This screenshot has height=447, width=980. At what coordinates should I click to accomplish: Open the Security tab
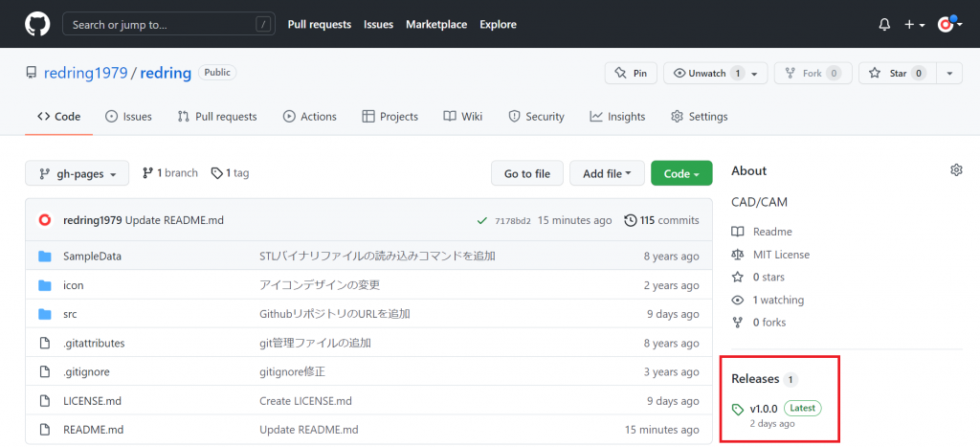coord(536,116)
